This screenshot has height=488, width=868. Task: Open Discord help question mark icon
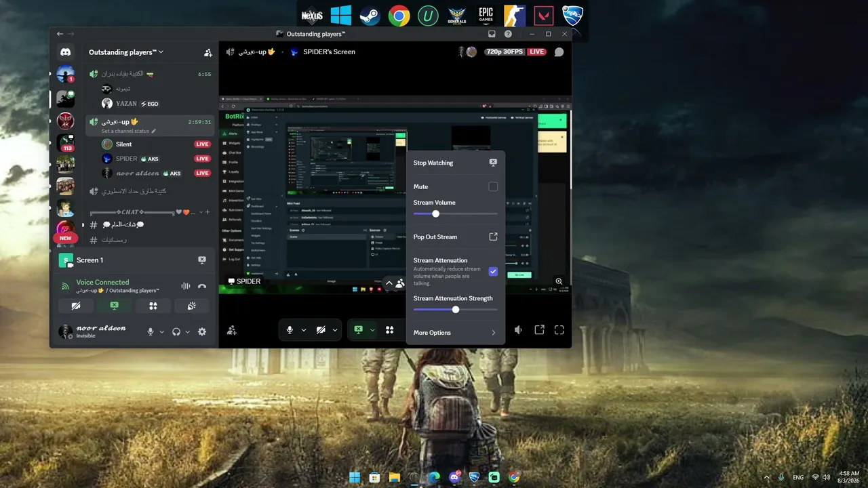(x=508, y=34)
